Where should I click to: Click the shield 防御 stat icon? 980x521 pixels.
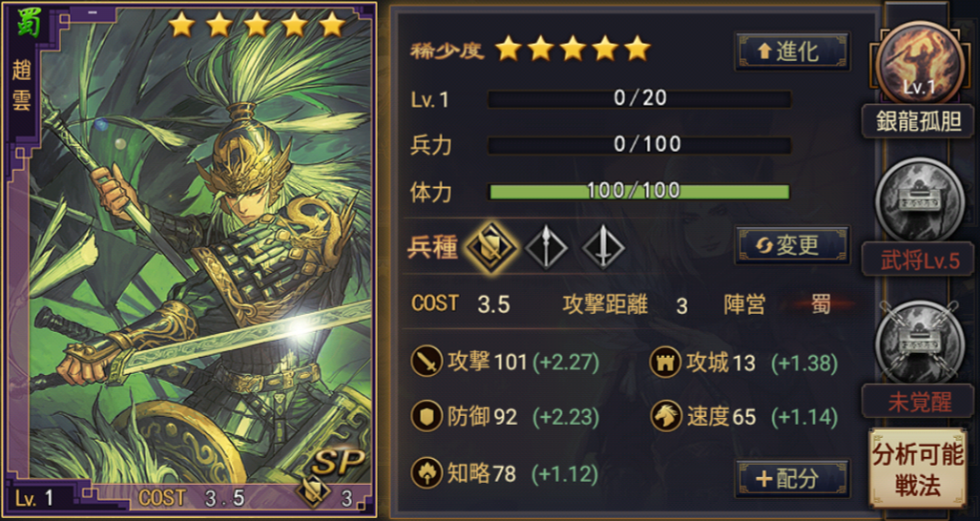(427, 417)
